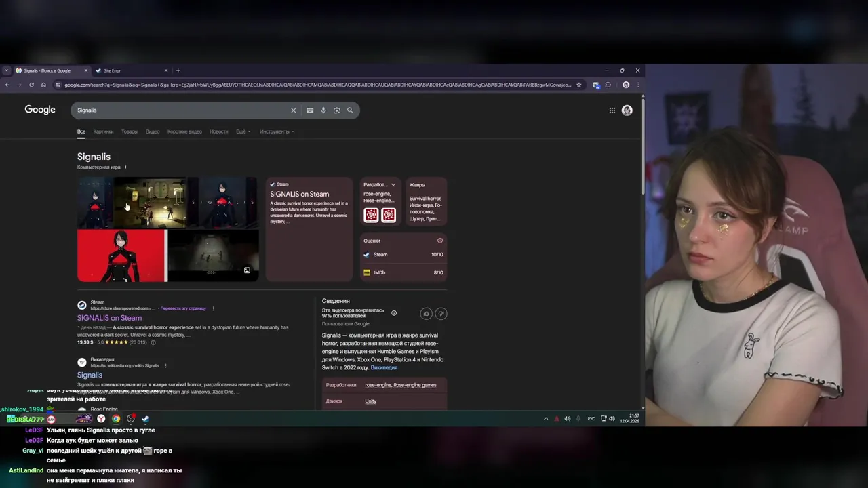
Task: Open Signalis Wikipedia result link
Action: [x=90, y=375]
